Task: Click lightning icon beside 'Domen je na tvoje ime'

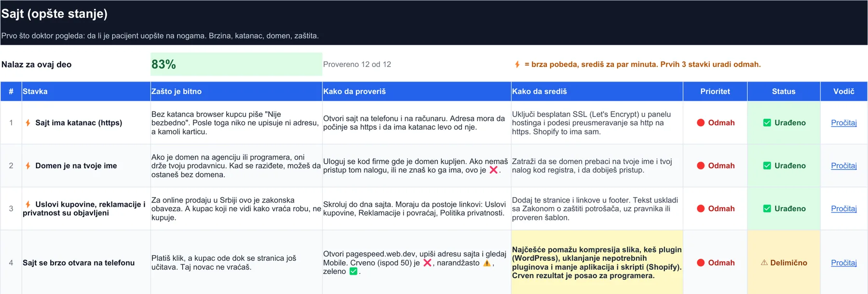Action: click(28, 166)
